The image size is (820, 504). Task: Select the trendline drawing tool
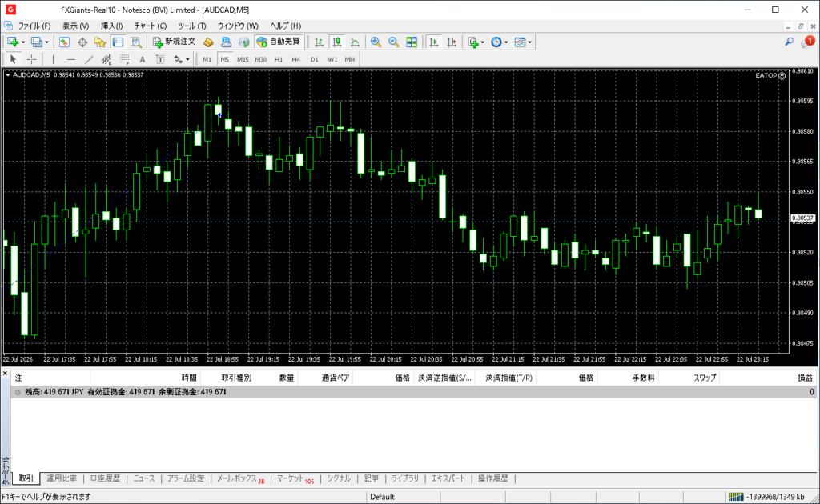[89, 59]
